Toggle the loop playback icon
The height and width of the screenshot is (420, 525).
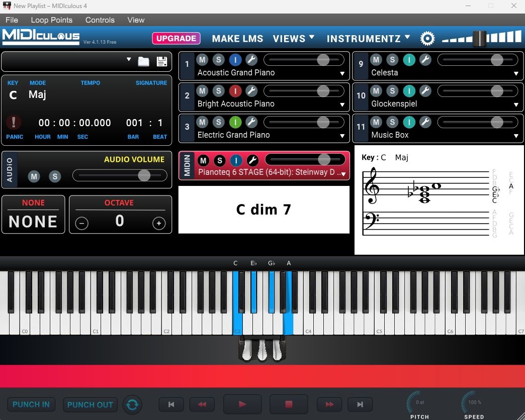pos(132,404)
